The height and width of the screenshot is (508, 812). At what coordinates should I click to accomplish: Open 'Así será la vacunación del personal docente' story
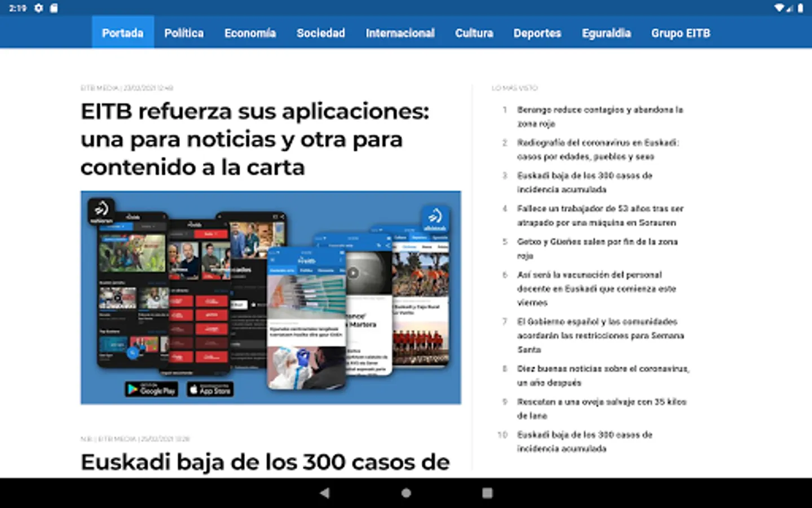point(596,288)
